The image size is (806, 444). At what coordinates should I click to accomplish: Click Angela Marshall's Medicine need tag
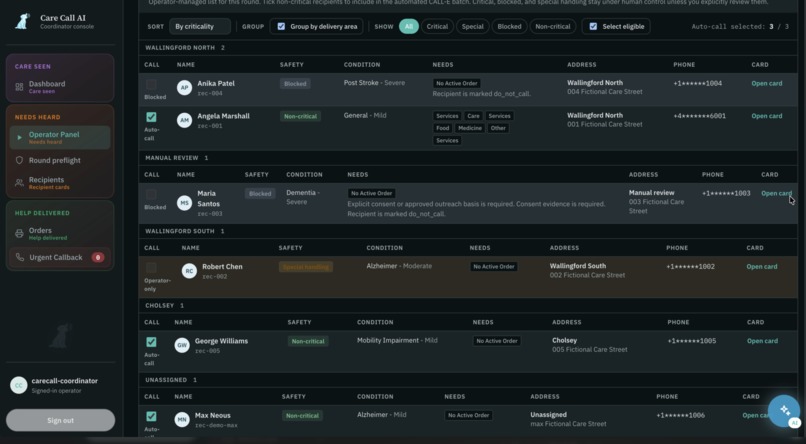click(470, 128)
